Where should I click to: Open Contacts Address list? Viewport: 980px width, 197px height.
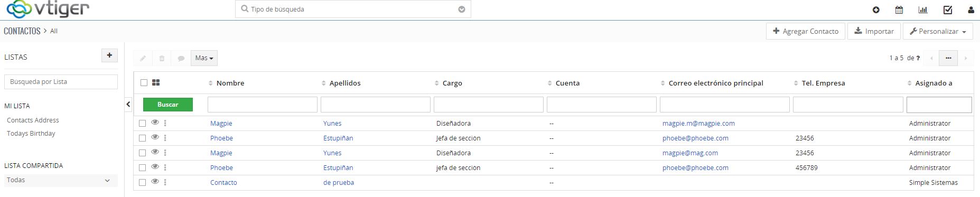[x=33, y=120]
